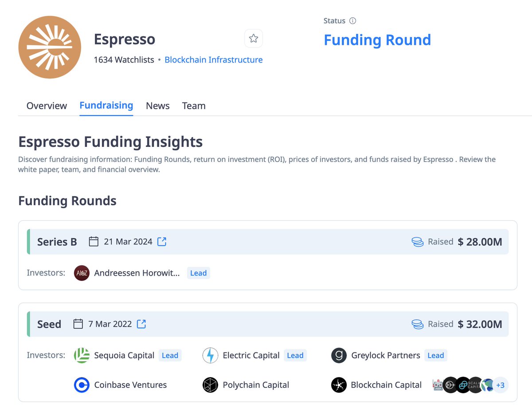Screen dimensions: 532x415
Task: Click the Funding Rounds heading
Action: coord(67,201)
